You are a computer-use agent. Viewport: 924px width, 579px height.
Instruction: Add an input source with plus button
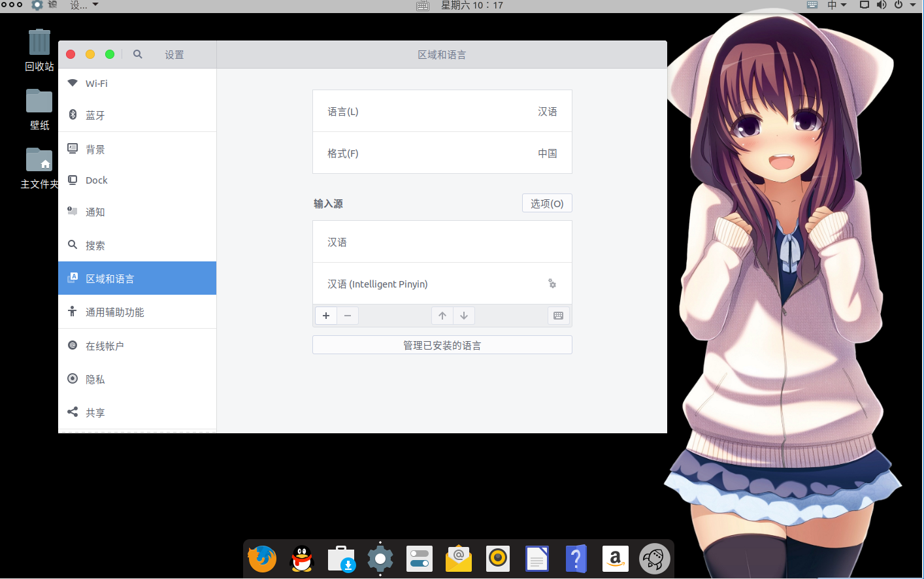pos(326,316)
